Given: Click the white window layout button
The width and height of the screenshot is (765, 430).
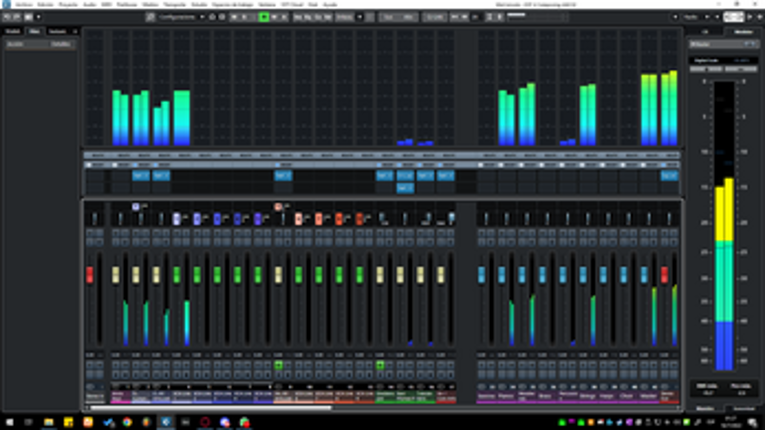Looking at the screenshot, I should [x=733, y=17].
